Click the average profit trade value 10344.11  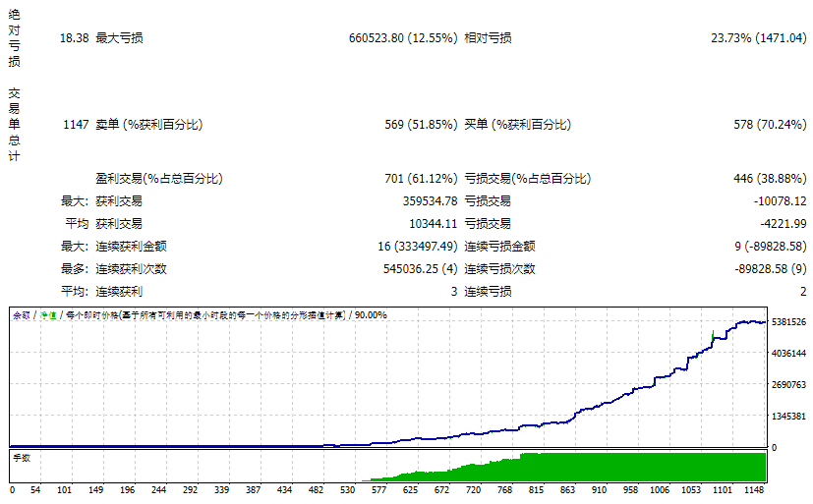pyautogui.click(x=433, y=224)
